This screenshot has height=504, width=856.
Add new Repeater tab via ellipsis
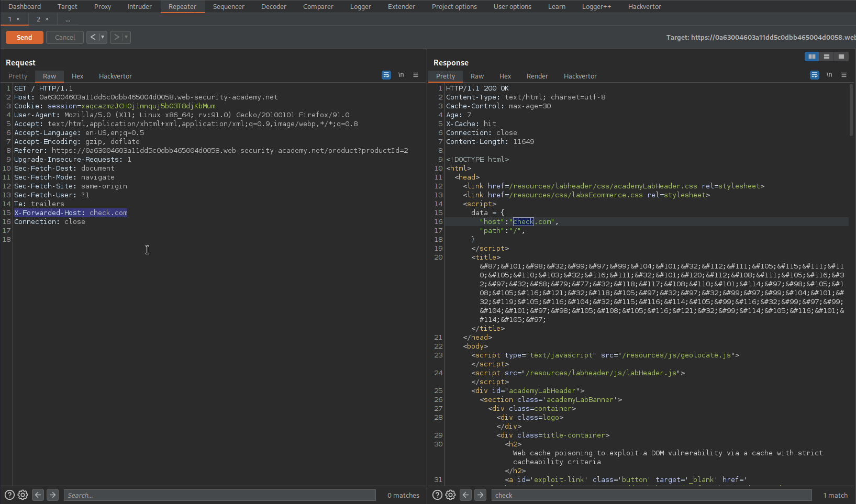(x=68, y=19)
